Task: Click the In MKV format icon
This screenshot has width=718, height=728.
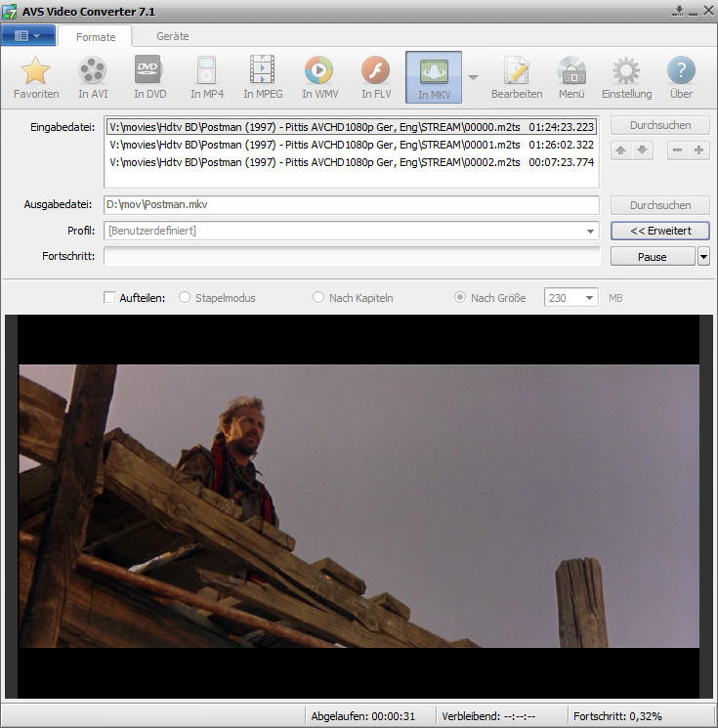Action: pos(434,77)
